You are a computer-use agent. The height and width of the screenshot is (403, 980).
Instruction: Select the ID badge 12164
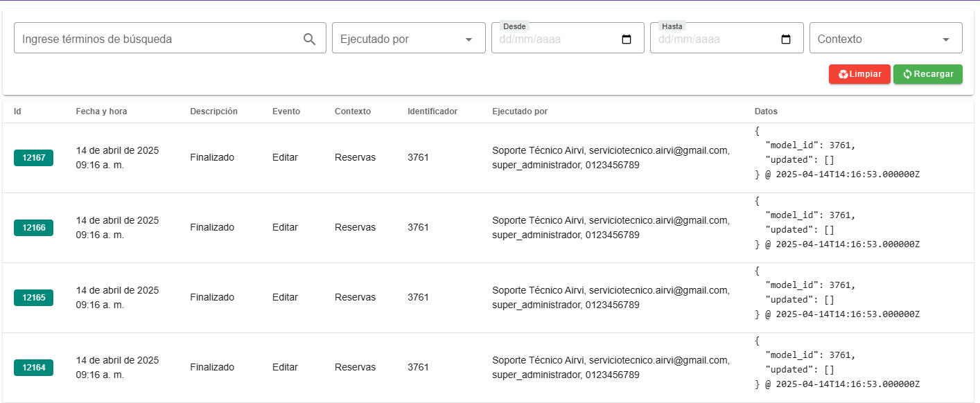pyautogui.click(x=33, y=368)
